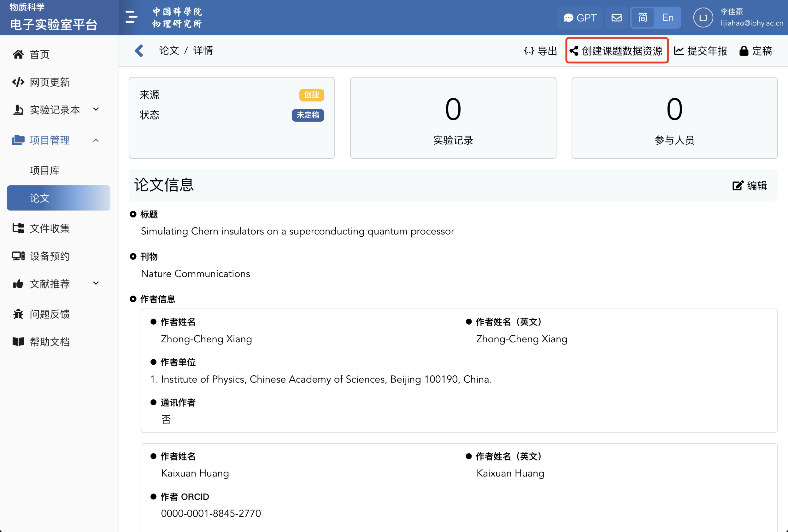788x532 pixels.
Task: Click the chart icon of 提交年报
Action: coord(679,51)
